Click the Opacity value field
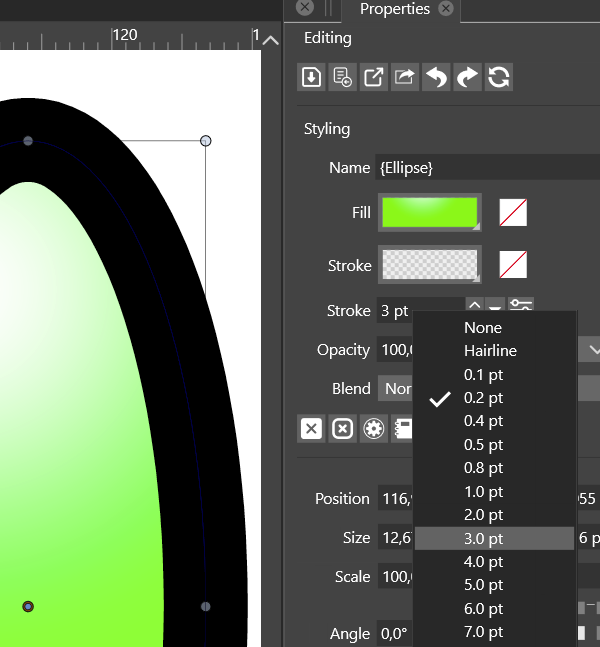Screen dimensions: 600x647 (395, 350)
